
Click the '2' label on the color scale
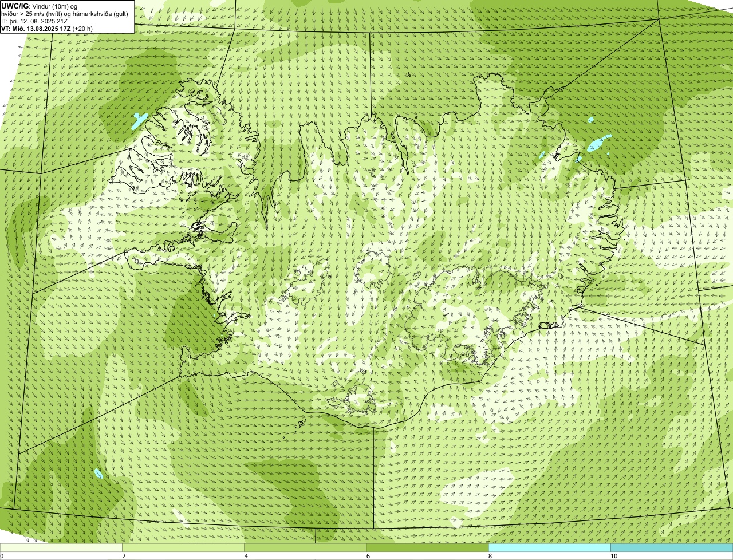pos(124,556)
